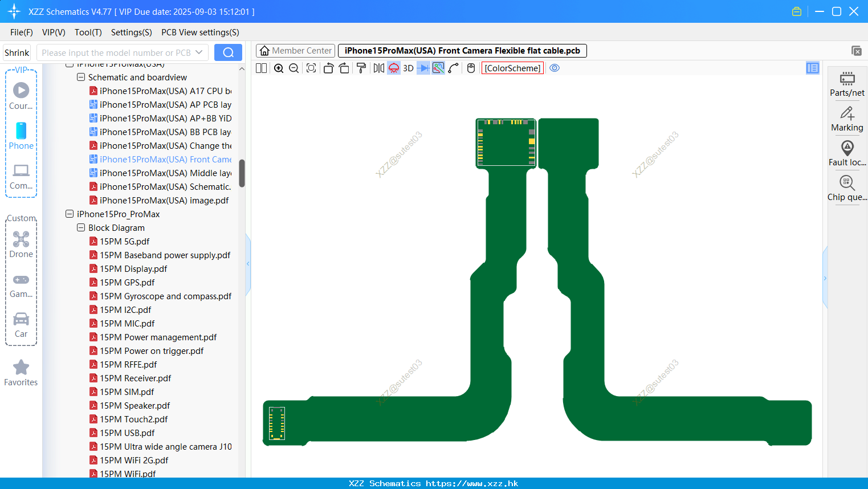Rotate the board clockwise
The height and width of the screenshot is (489, 868).
tap(344, 68)
